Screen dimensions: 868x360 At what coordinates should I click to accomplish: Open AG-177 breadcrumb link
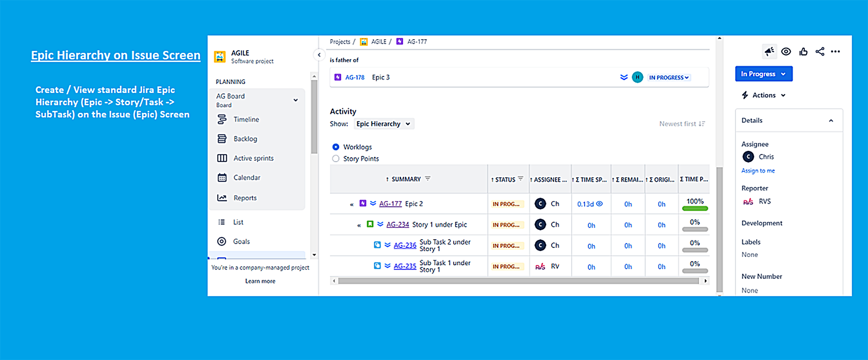[417, 42]
